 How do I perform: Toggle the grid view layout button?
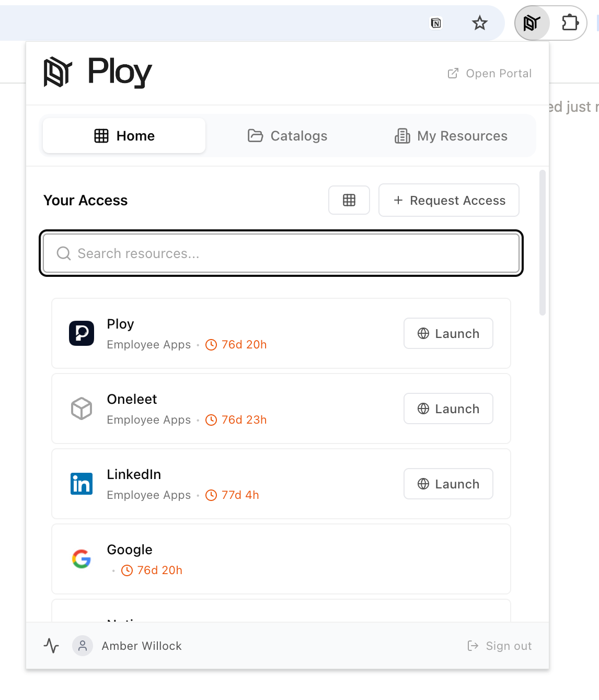[349, 200]
